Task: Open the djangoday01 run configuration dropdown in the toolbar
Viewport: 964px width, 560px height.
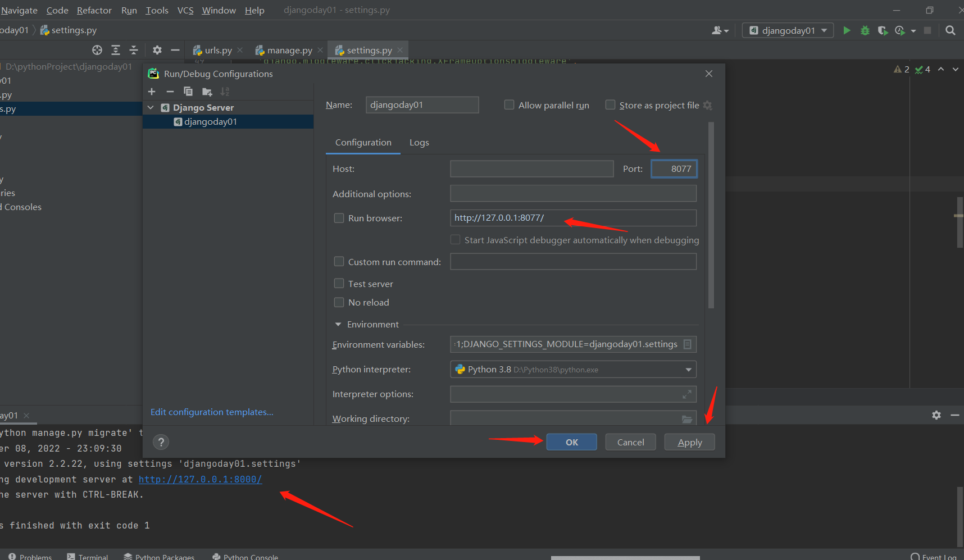Action: [x=788, y=30]
